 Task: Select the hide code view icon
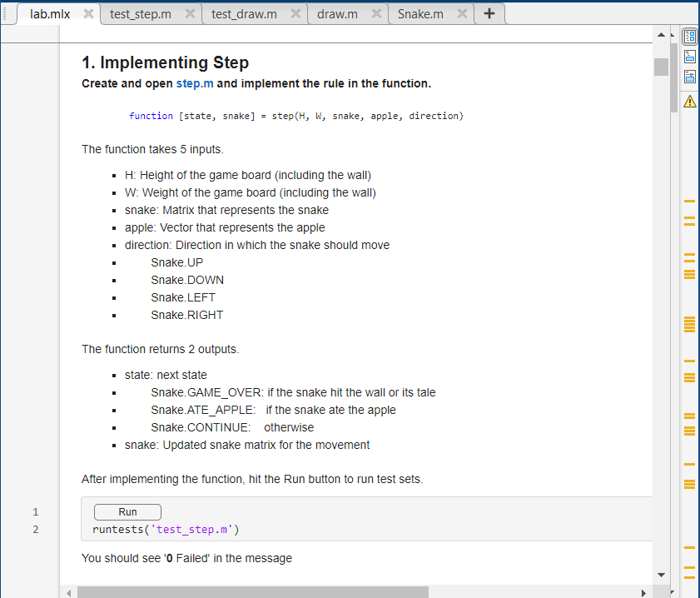tap(689, 76)
